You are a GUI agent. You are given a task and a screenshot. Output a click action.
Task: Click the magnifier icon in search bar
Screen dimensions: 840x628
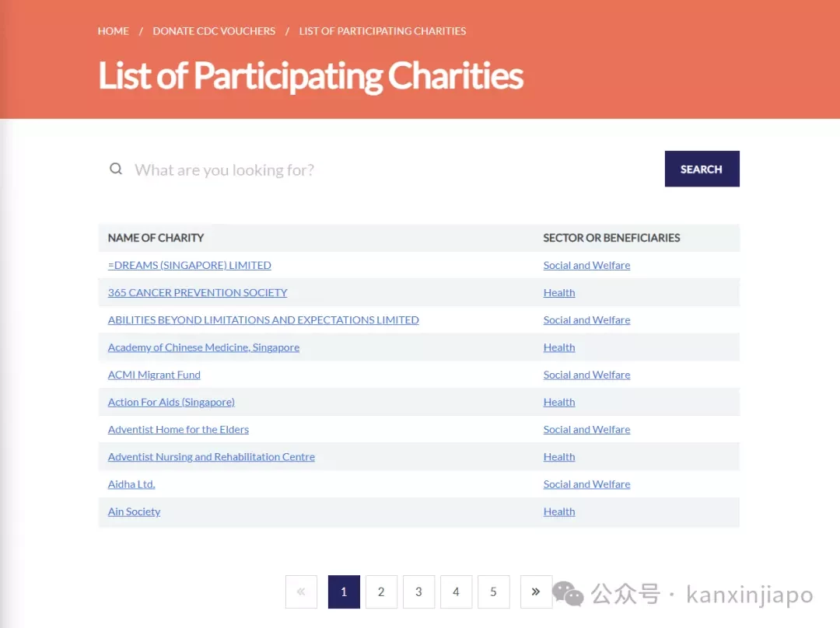116,169
